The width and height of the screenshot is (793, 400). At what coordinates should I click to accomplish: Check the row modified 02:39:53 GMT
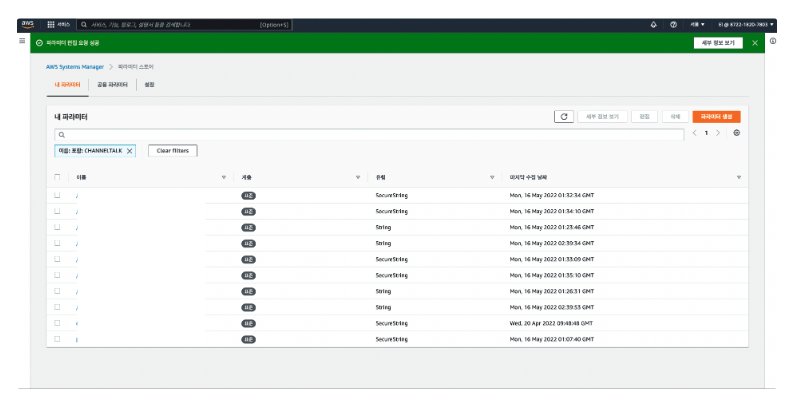[57, 307]
